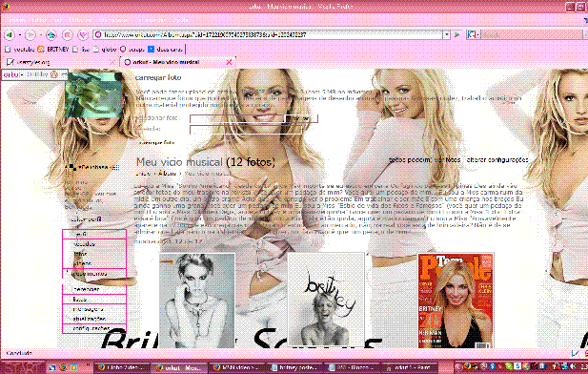Click the legenda caption field
The image size is (588, 374).
pos(246,130)
